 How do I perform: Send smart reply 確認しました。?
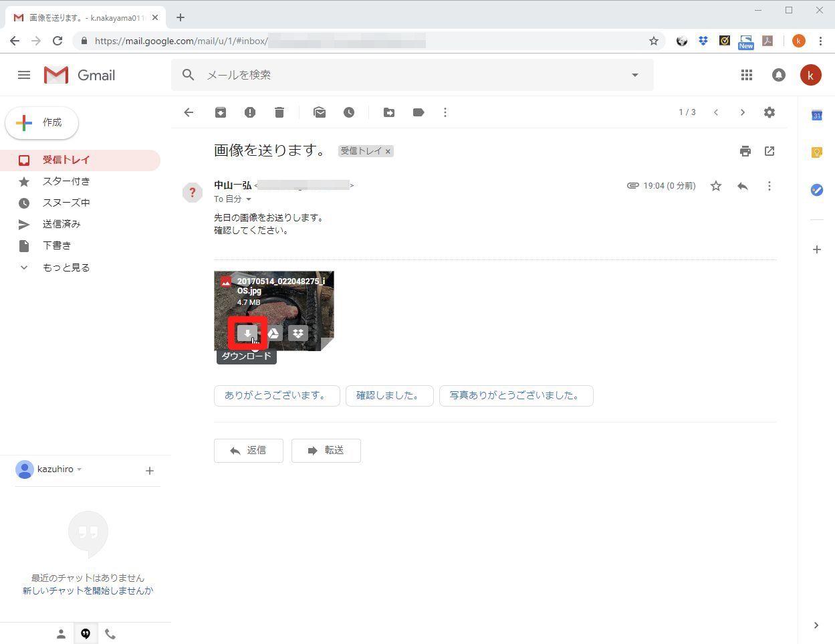pos(390,396)
